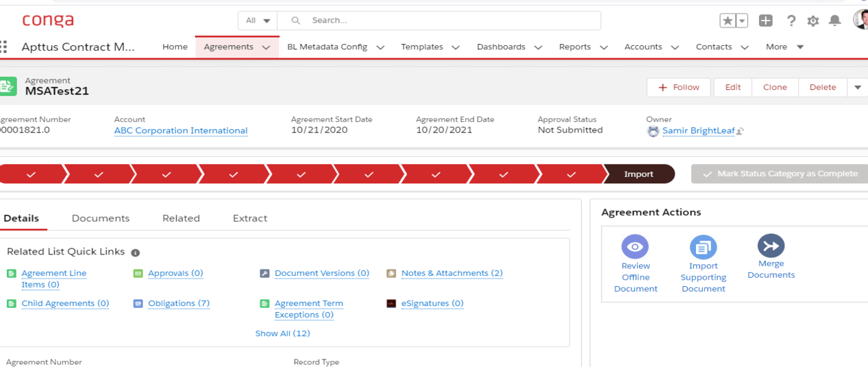868x367 pixels.
Task: Click the Global Actions plus icon
Action: pyautogui.click(x=766, y=21)
